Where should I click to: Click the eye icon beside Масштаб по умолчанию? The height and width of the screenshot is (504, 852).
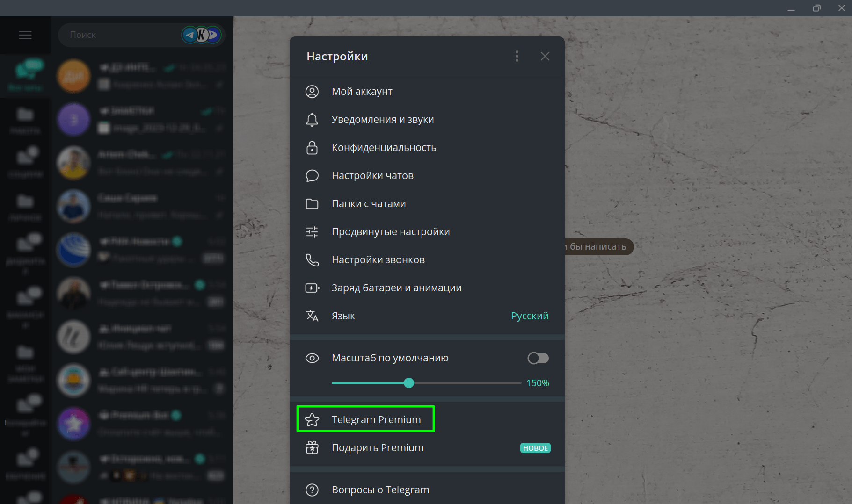coord(312,358)
